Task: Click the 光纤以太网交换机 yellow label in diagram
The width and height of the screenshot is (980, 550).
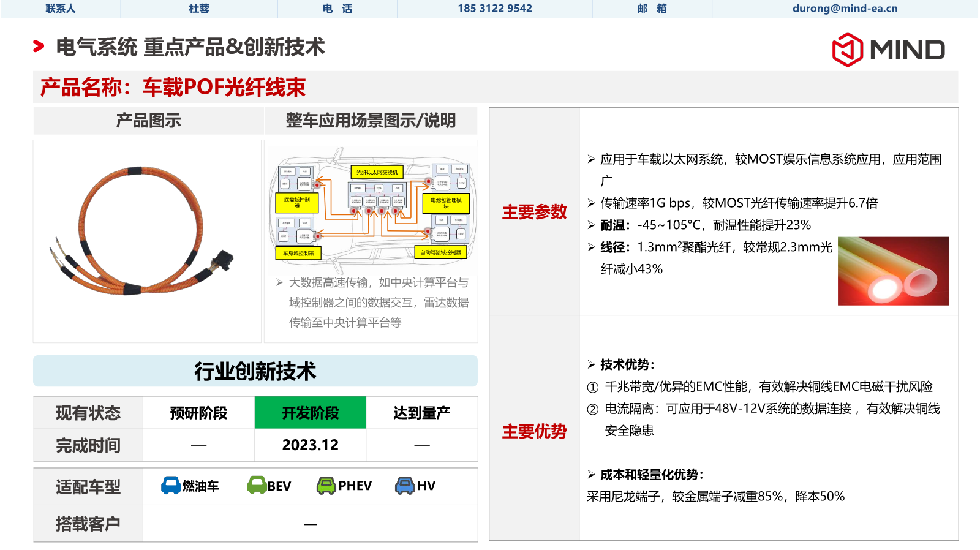Action: 377,173
